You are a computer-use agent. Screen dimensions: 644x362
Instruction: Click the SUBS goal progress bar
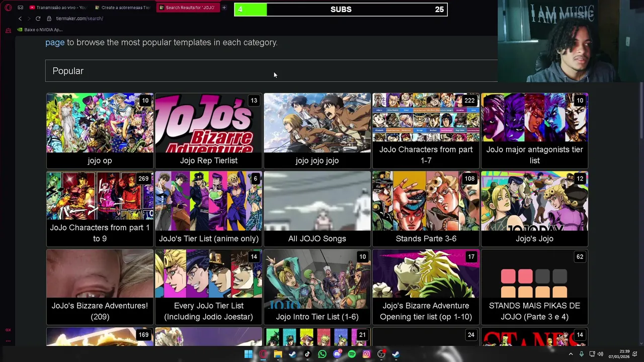[x=341, y=9]
